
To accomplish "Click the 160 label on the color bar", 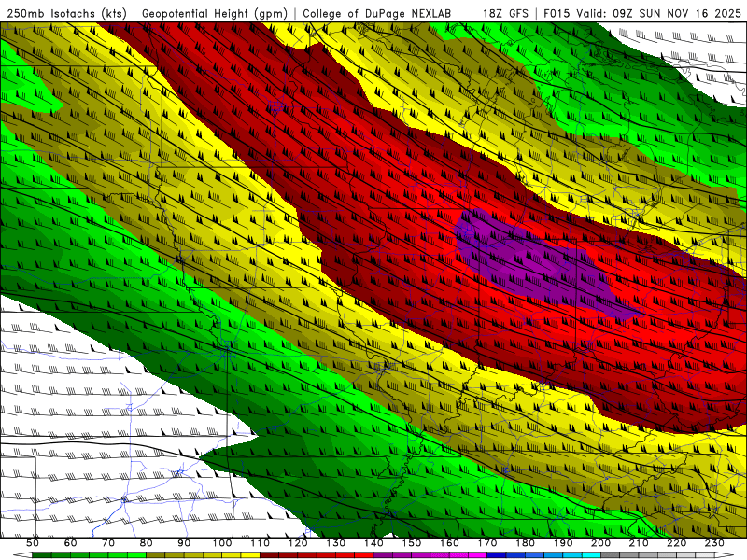I will pos(449,543).
